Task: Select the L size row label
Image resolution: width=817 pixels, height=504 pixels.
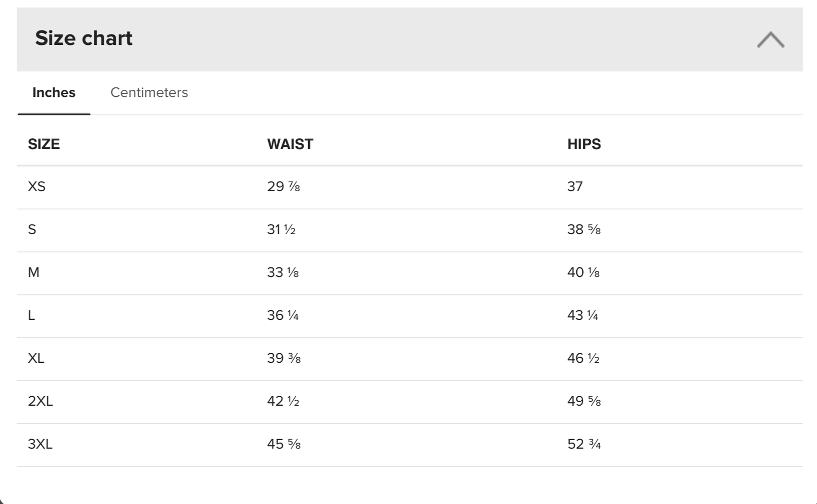Action: 31,315
